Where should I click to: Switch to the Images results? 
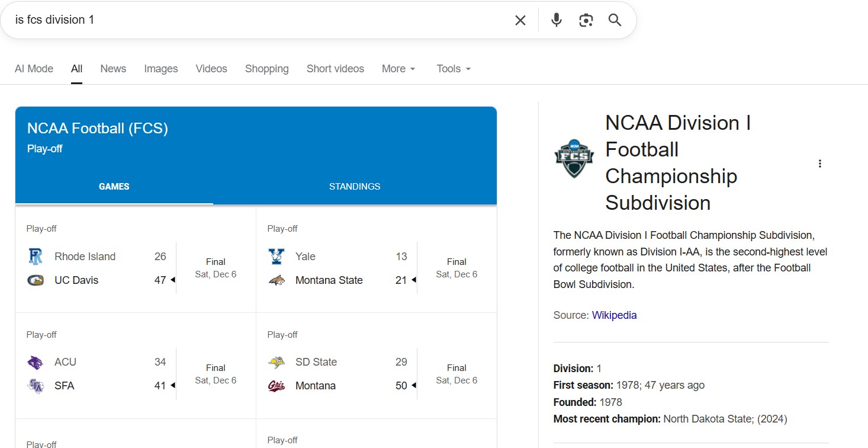[x=160, y=69]
